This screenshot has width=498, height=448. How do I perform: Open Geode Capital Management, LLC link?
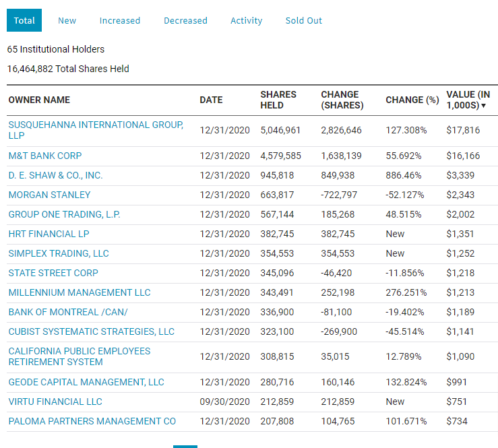(x=86, y=382)
